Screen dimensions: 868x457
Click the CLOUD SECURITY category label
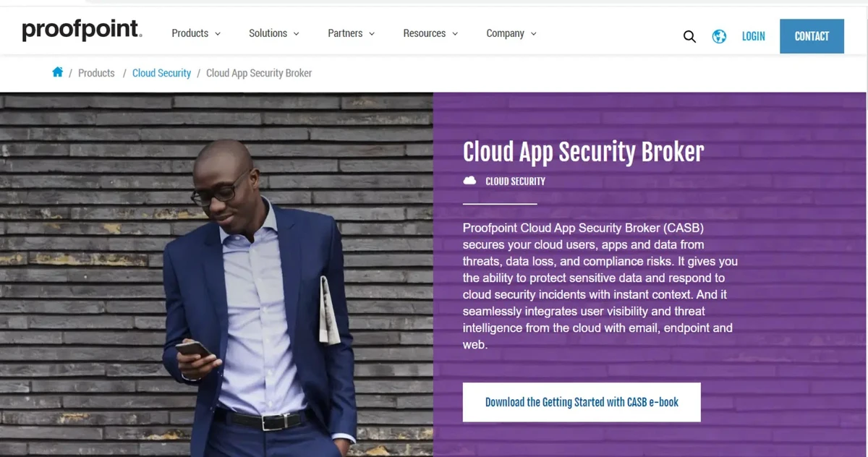pos(515,181)
